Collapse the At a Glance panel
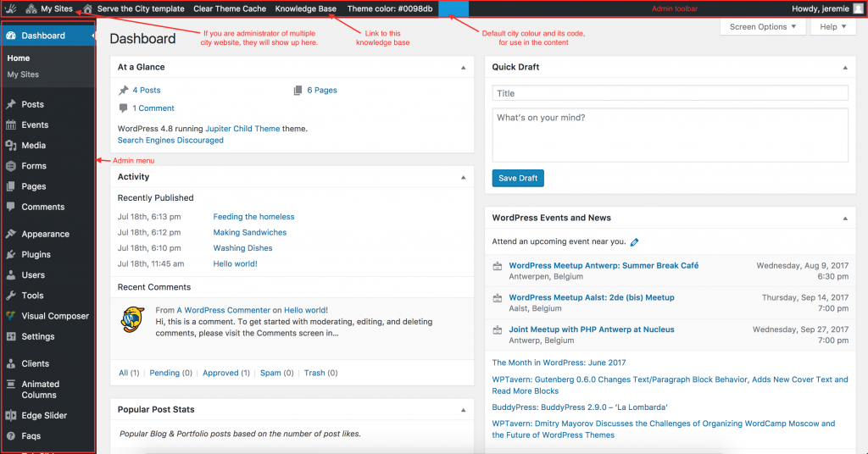This screenshot has width=868, height=454. tap(463, 67)
